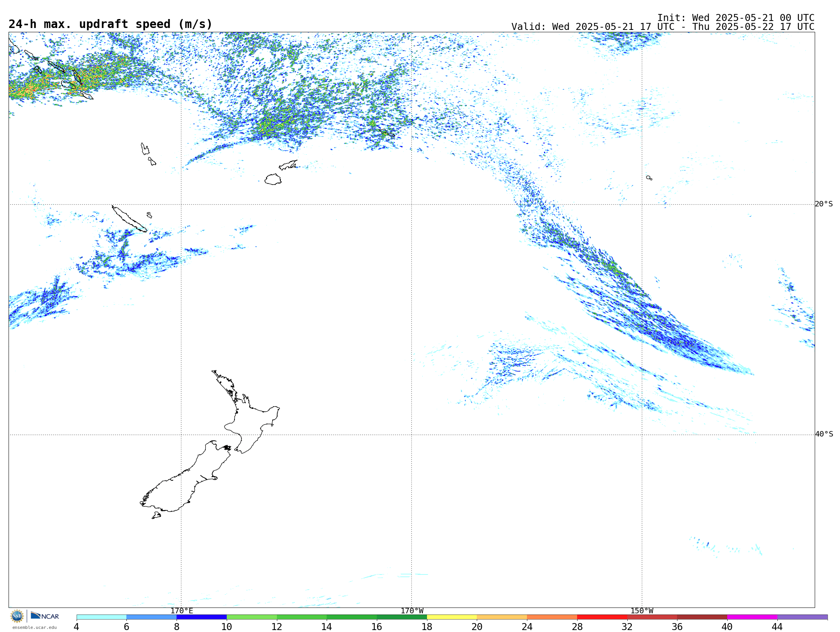Click the orange 24-28 colorbar segment
840x632 pixels.
(x=552, y=617)
